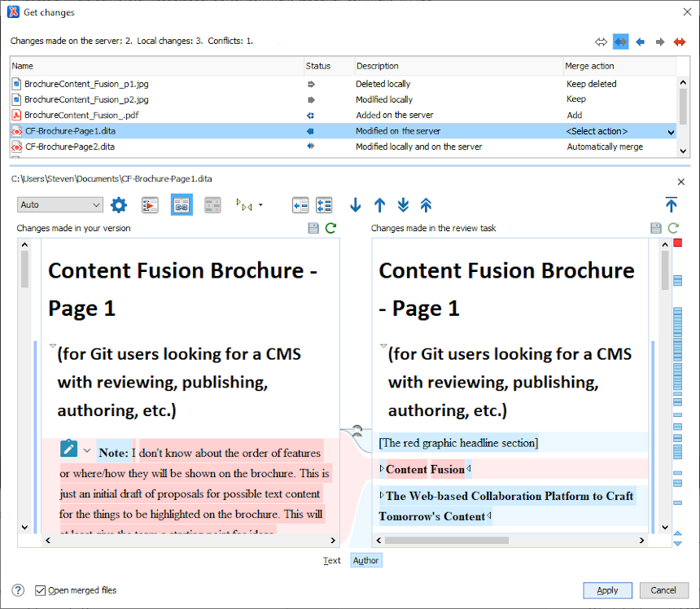Toggle the Open merged files checkbox

pyautogui.click(x=41, y=590)
